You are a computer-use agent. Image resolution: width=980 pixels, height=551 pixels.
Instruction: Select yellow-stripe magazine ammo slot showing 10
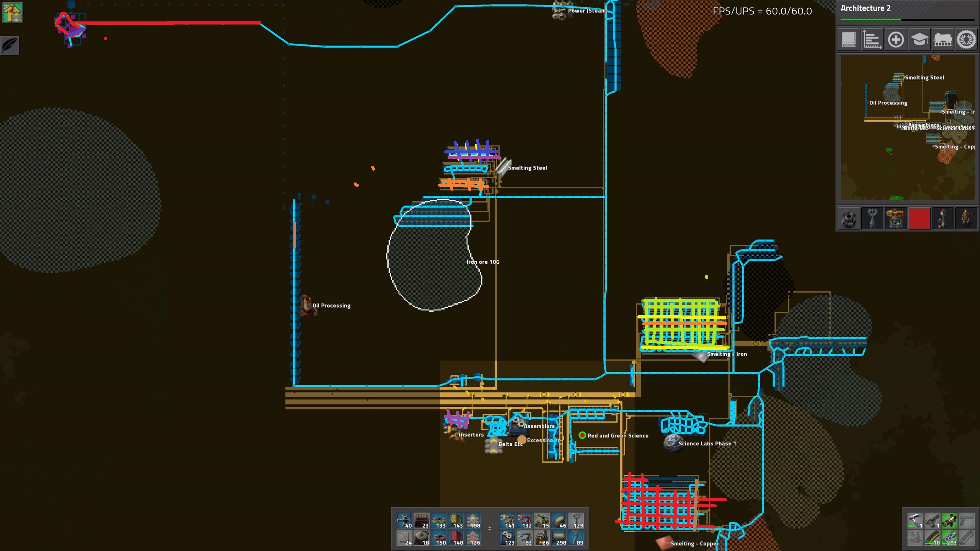[x=932, y=538]
